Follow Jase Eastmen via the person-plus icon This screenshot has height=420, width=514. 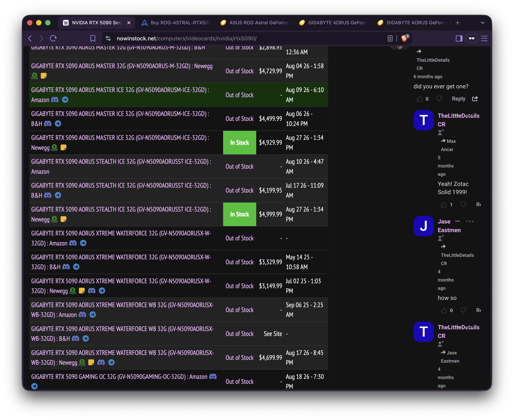(x=441, y=238)
